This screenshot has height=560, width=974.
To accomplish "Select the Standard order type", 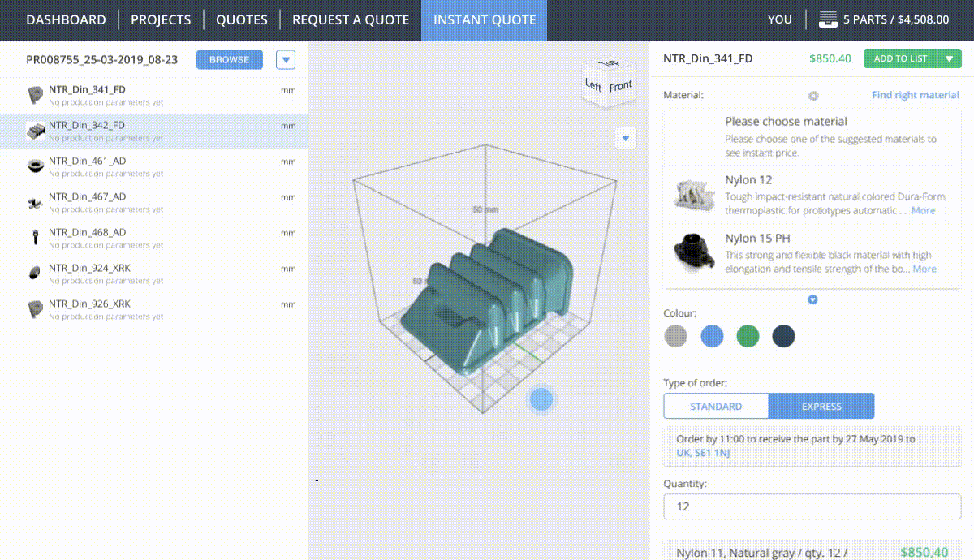I will coord(716,407).
